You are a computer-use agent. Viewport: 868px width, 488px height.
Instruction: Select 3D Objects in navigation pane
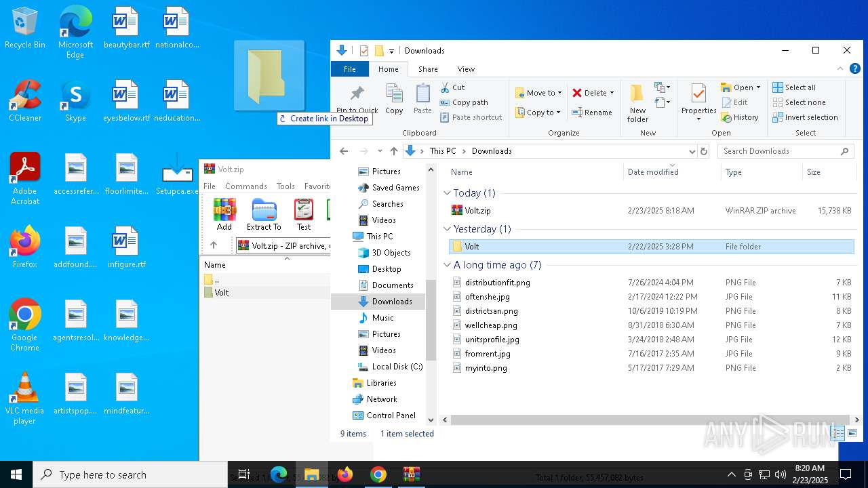[x=384, y=253]
